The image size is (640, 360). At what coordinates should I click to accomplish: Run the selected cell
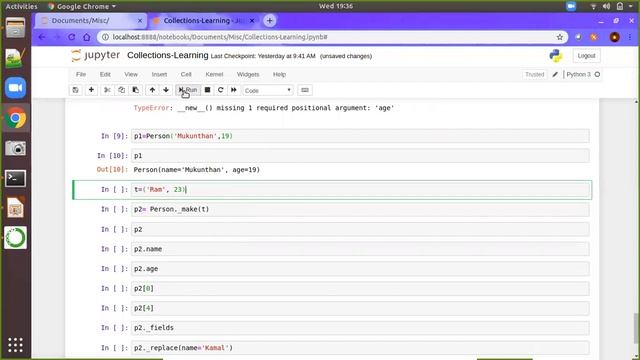(188, 90)
